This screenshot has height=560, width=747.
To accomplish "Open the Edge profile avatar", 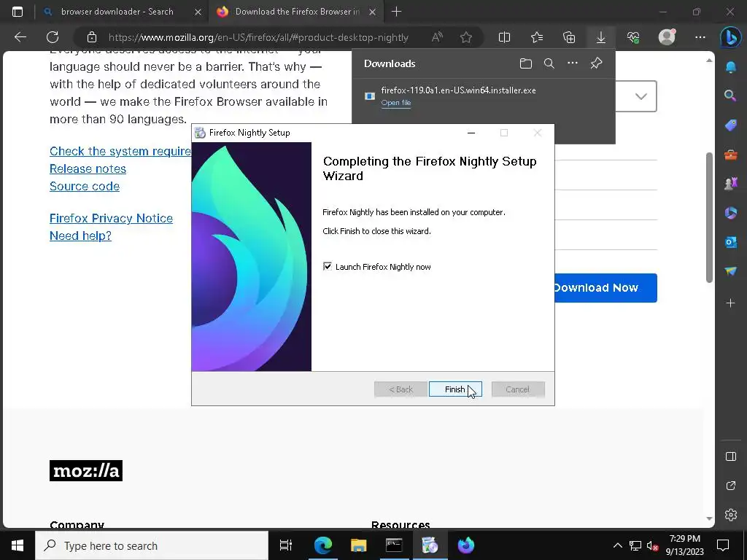I will 667,37.
